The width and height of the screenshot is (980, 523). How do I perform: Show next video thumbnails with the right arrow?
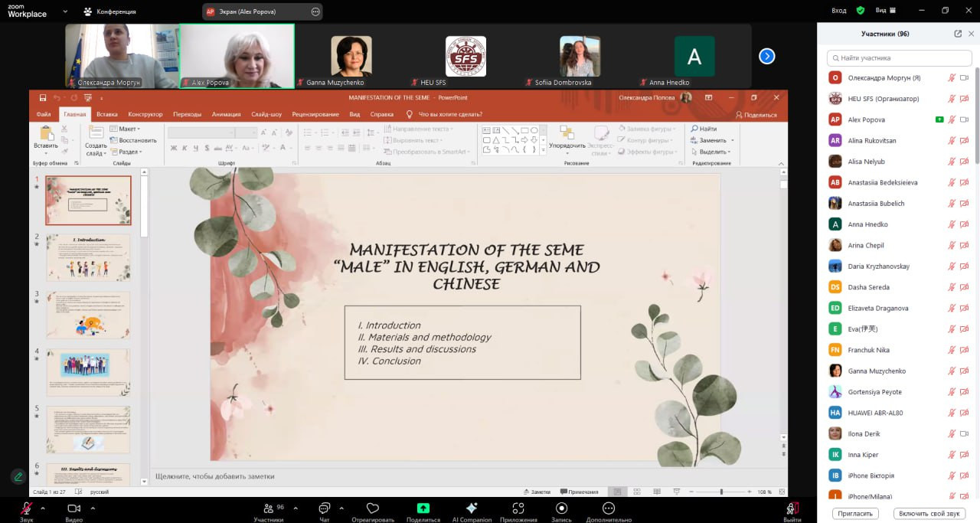pyautogui.click(x=766, y=56)
